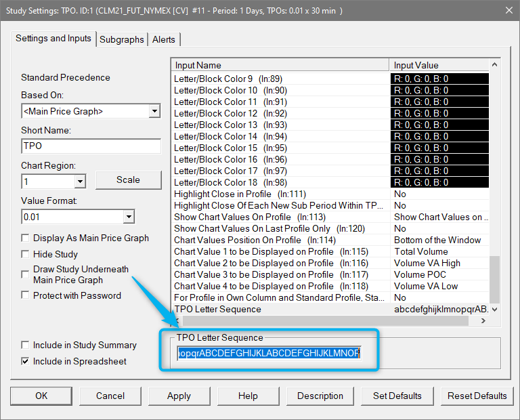Open the Alerts tab
Screen dimensions: 520x420
coord(164,39)
